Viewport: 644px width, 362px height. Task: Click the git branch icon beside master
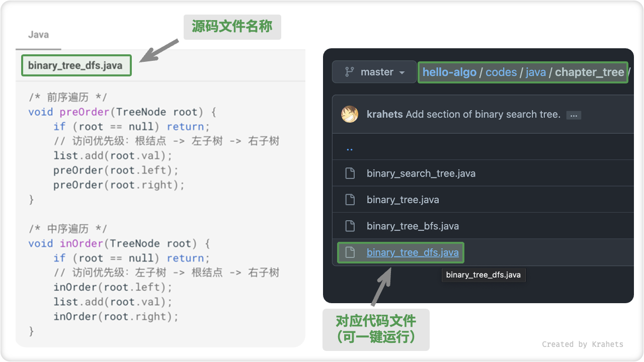348,71
